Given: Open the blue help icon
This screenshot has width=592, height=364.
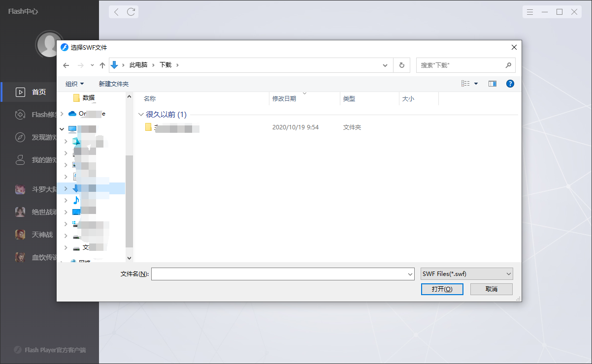Looking at the screenshot, I should point(510,84).
